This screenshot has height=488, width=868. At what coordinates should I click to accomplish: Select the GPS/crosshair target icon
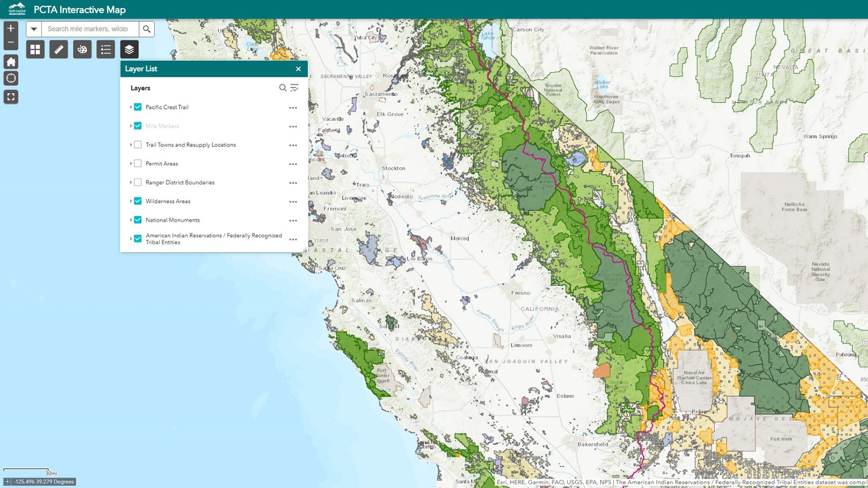coord(11,78)
